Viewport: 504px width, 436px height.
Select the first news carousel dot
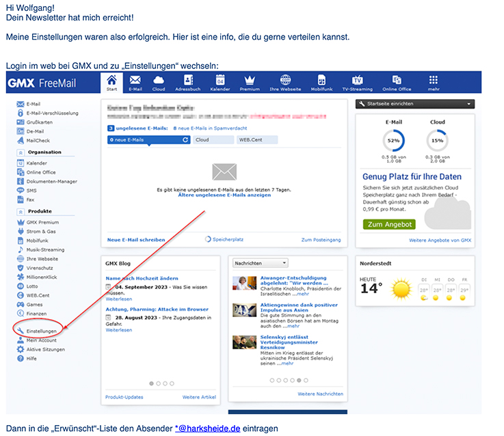(x=272, y=380)
